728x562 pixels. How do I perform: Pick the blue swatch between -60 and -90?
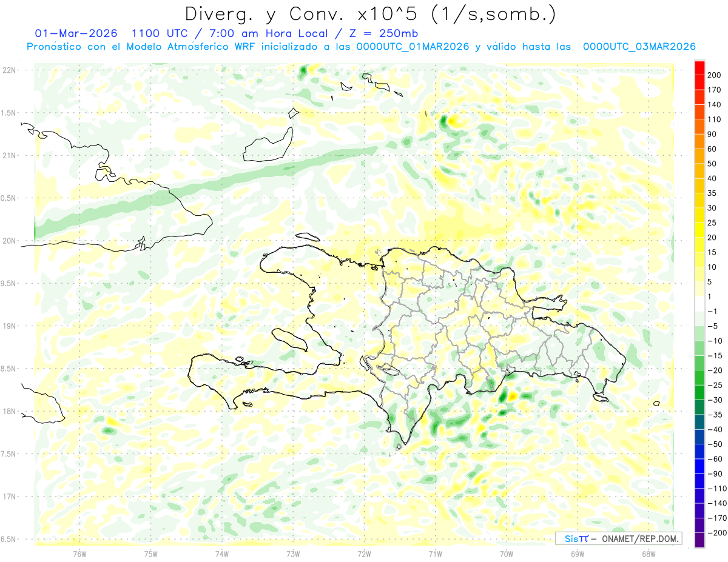699,466
